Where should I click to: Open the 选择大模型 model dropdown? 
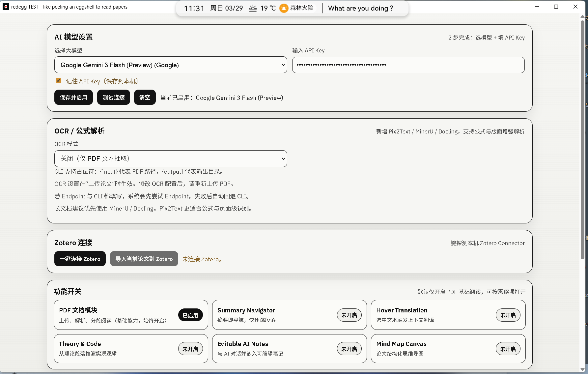click(x=171, y=65)
